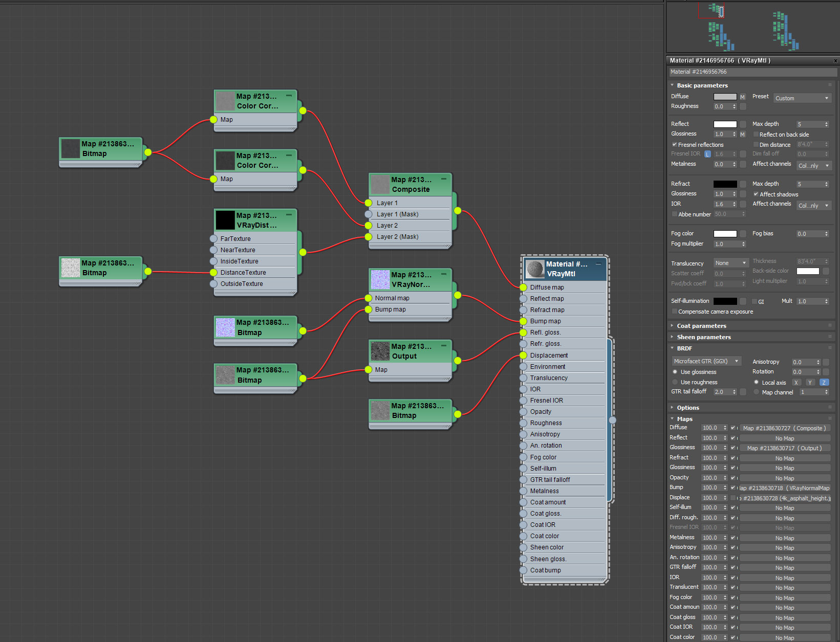Close the material parameter panel

coord(835,61)
